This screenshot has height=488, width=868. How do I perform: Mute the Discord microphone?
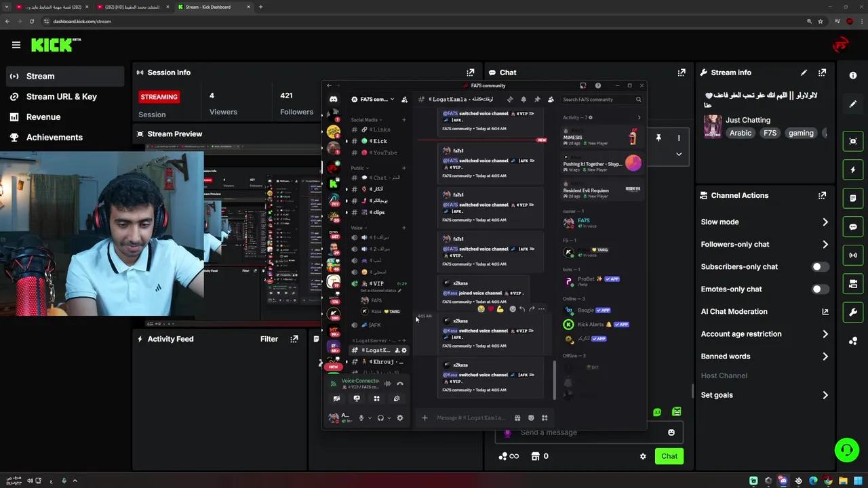(x=361, y=418)
